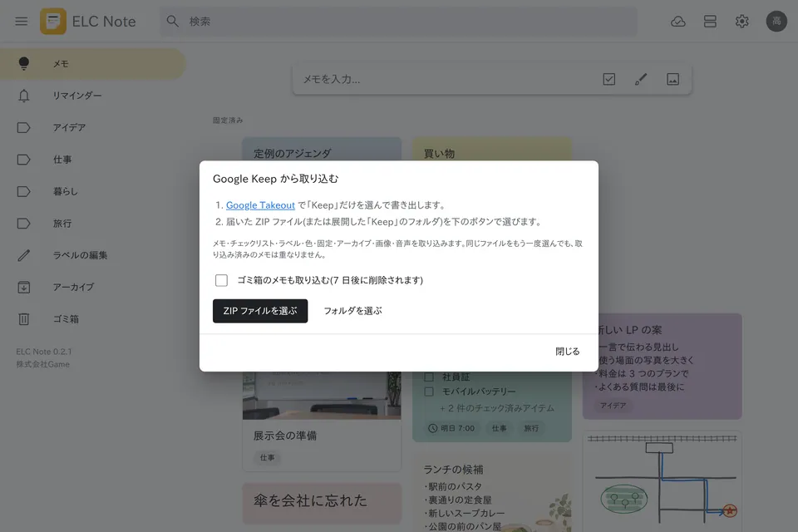Click the label icon beside 仕事

click(24, 160)
